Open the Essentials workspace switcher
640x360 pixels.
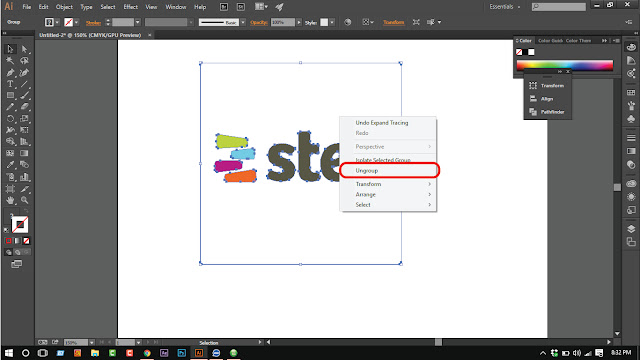point(504,7)
